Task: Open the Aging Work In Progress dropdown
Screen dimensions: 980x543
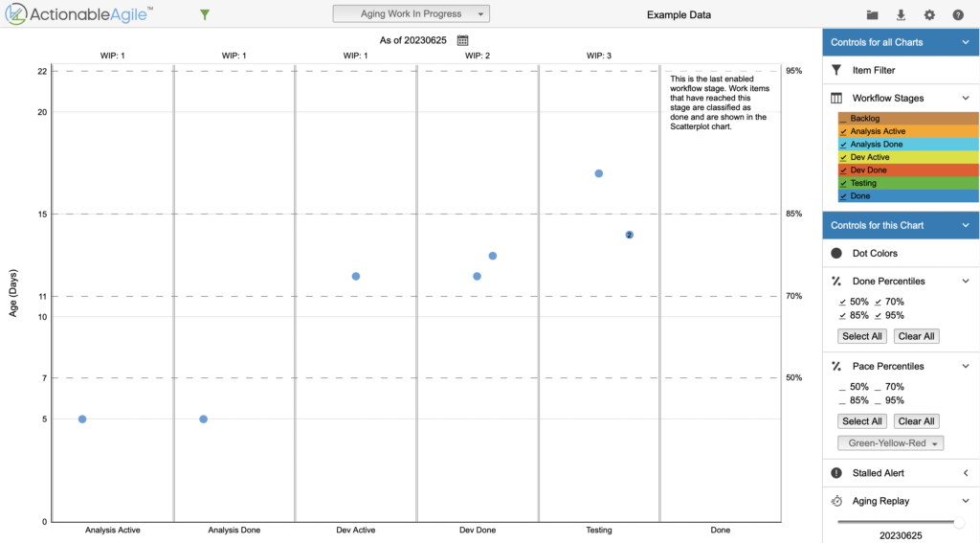Action: point(411,13)
